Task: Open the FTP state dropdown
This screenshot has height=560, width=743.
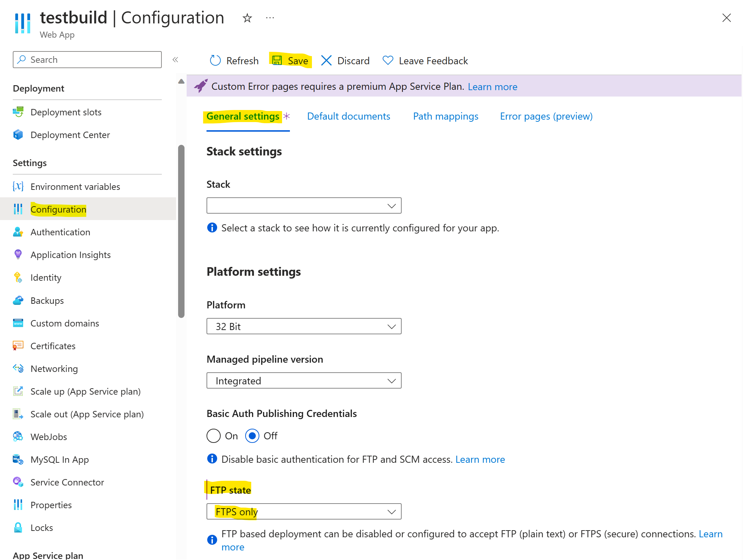Action: [x=304, y=512]
